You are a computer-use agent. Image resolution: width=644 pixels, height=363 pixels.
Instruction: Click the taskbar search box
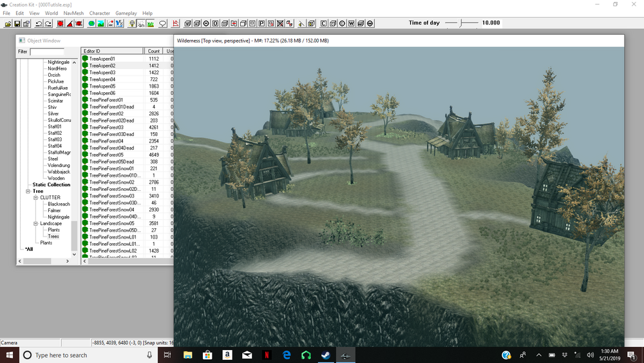[x=88, y=355]
